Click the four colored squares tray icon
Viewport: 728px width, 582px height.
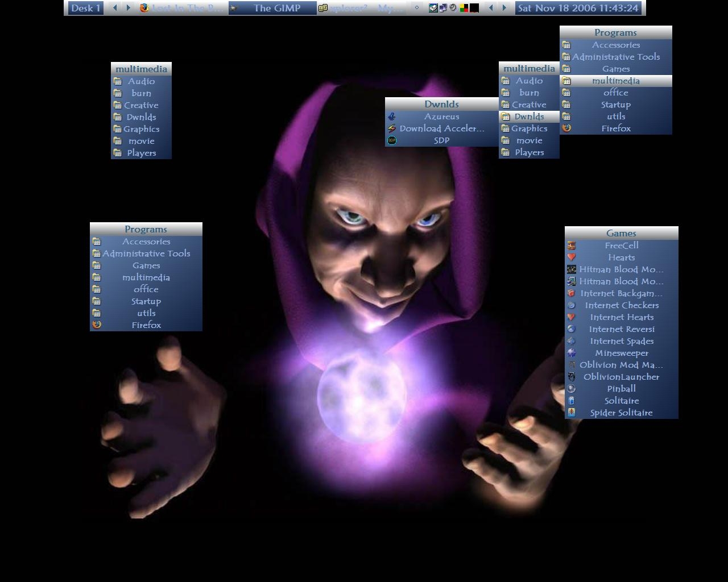pos(464,8)
